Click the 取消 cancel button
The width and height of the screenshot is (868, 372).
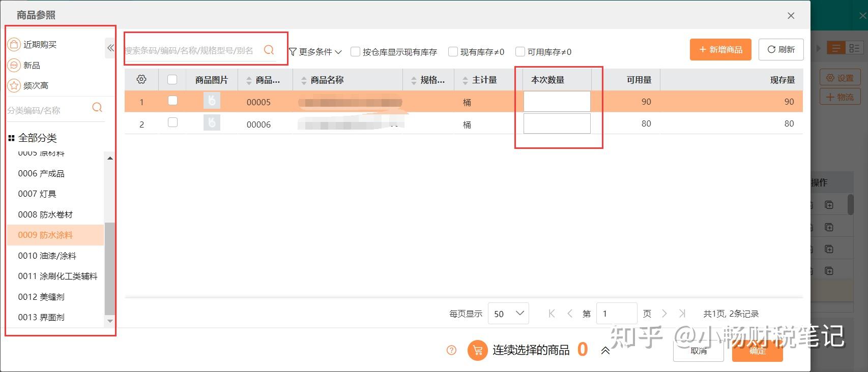[699, 351]
